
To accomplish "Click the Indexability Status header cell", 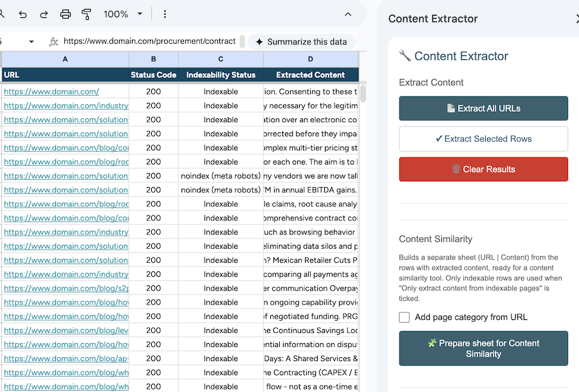I will [221, 75].
